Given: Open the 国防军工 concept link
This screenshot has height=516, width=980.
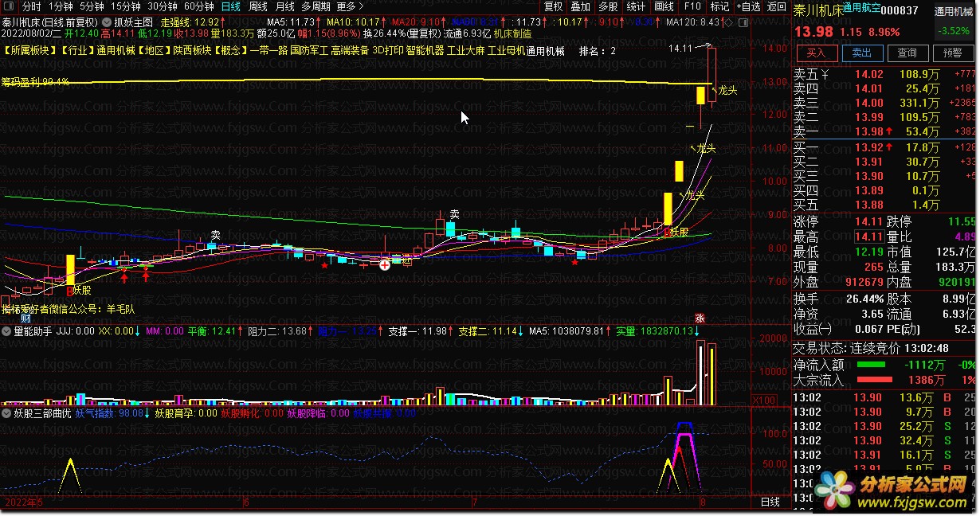Looking at the screenshot, I should tap(308, 51).
